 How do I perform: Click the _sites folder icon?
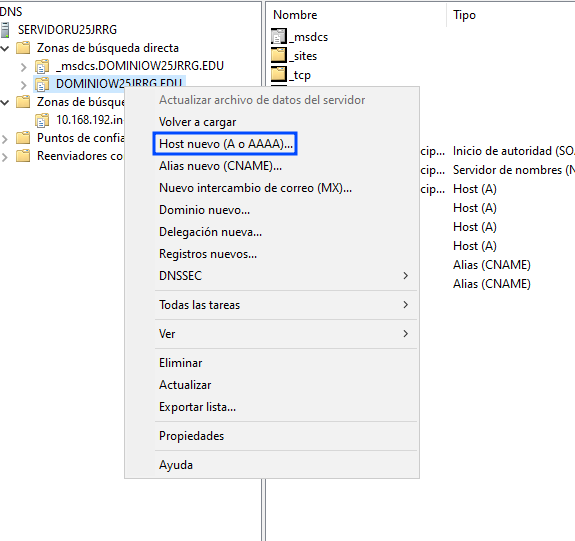[279, 55]
